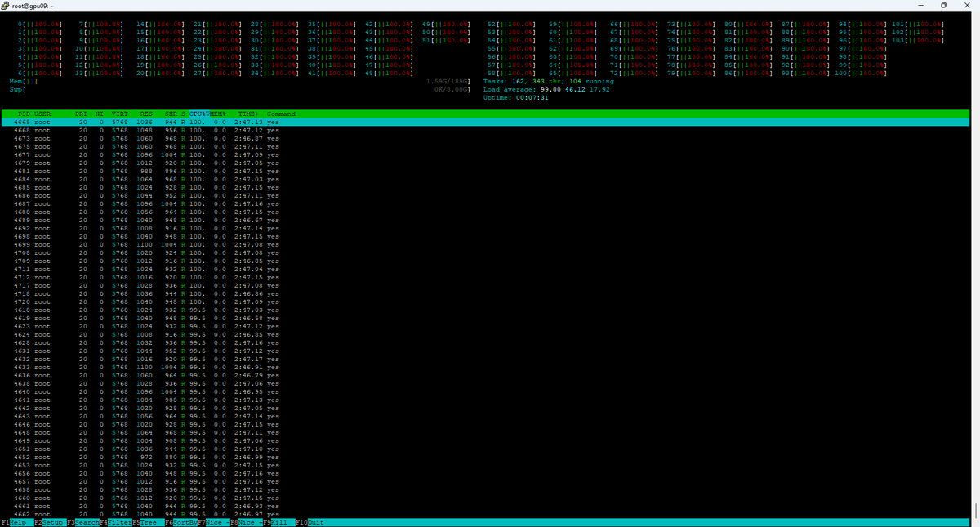Sort by the Command column header

click(x=281, y=114)
